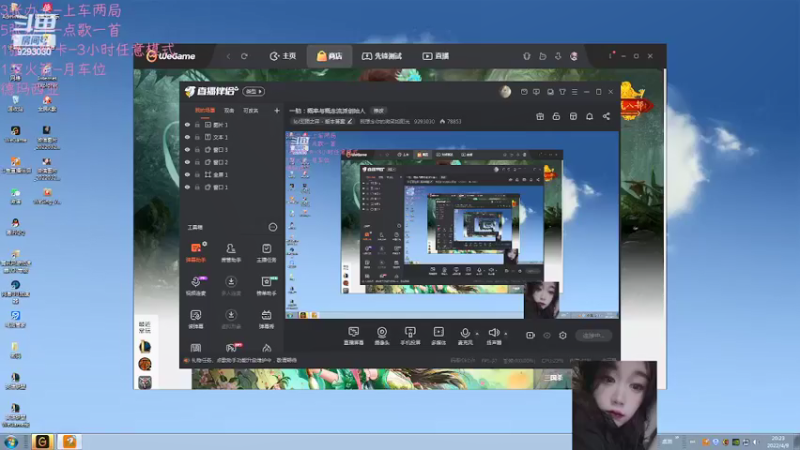Viewport: 800px width, 450px height.
Task: Open WeGame taskbar icon
Action: point(42,442)
